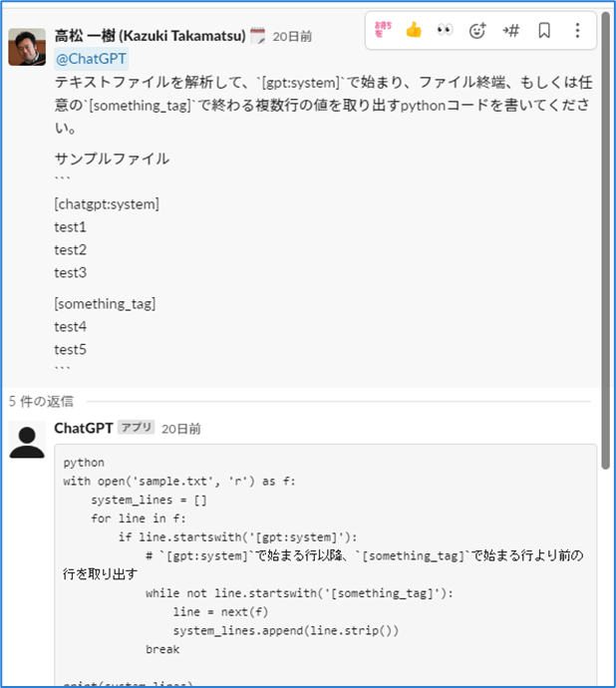Click the ChatGPT app avatar icon
The width and height of the screenshot is (616, 688).
27,440
